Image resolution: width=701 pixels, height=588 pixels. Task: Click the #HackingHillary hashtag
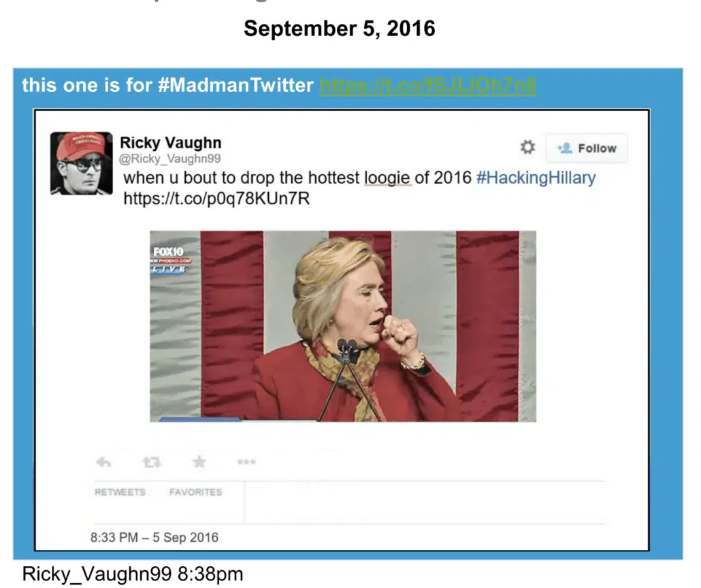pyautogui.click(x=536, y=178)
